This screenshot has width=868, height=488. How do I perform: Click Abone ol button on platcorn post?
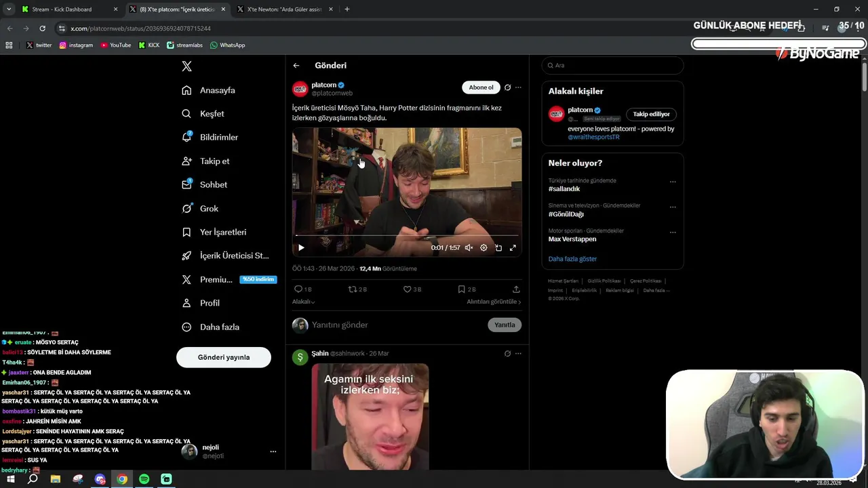(481, 87)
